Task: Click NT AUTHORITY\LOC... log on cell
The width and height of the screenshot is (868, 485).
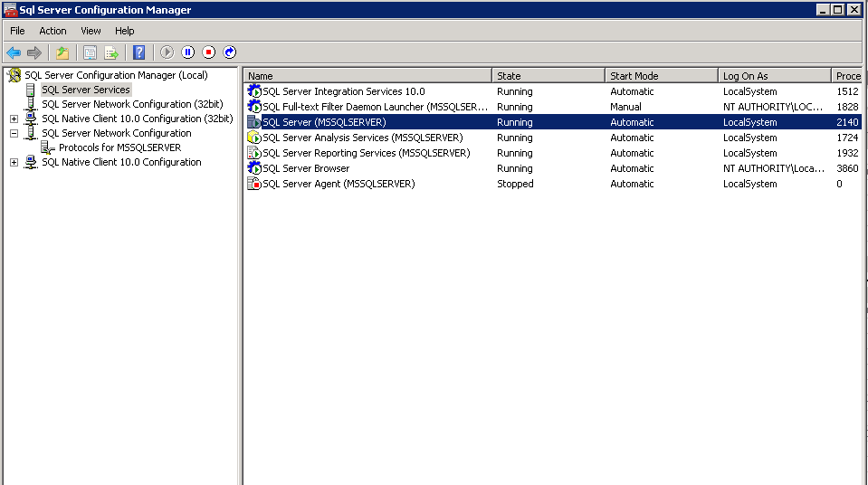Action: [773, 107]
